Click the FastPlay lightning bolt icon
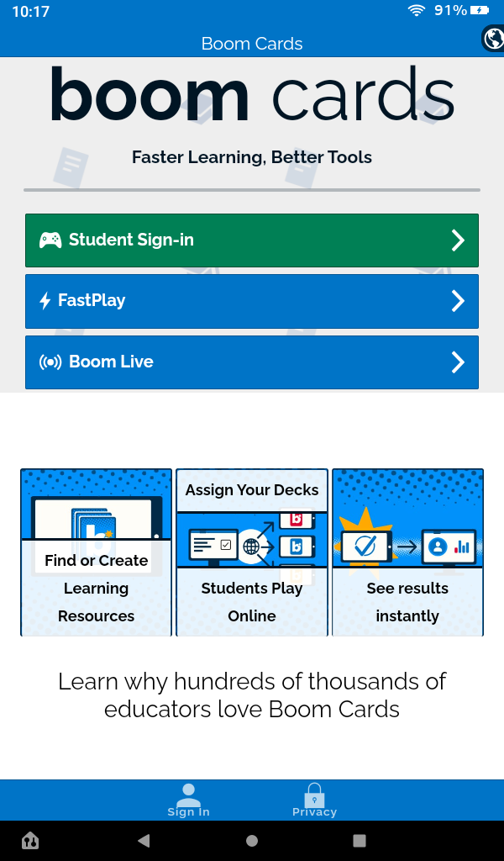The height and width of the screenshot is (861, 504). pyautogui.click(x=45, y=301)
